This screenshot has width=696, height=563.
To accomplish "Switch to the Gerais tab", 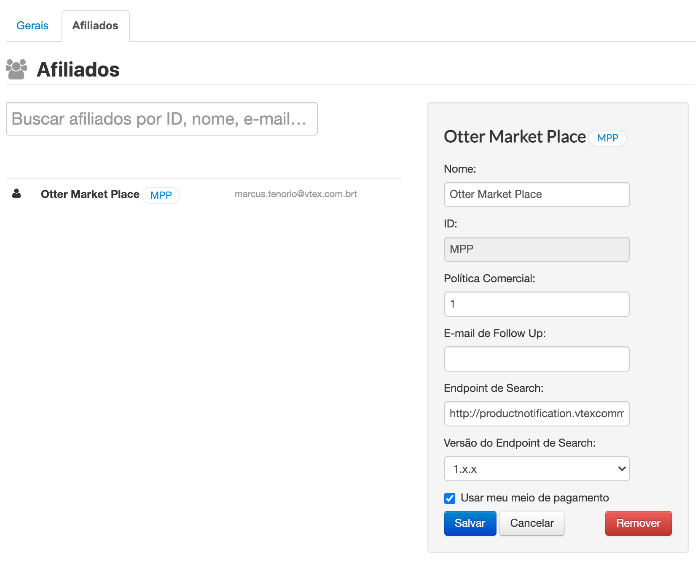I will click(32, 25).
